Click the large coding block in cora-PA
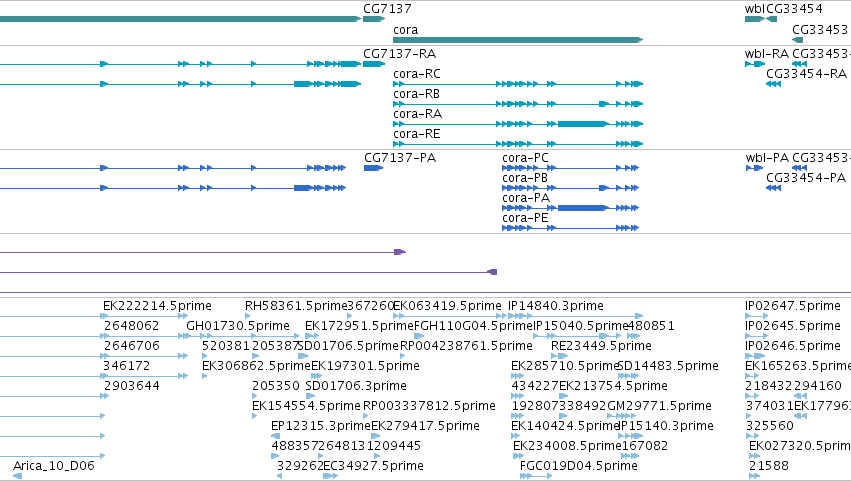The height and width of the screenshot is (481, 851). 582,208
